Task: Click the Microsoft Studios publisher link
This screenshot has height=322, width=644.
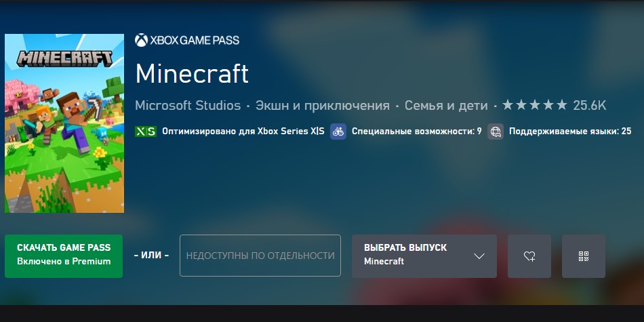Action: coord(188,106)
